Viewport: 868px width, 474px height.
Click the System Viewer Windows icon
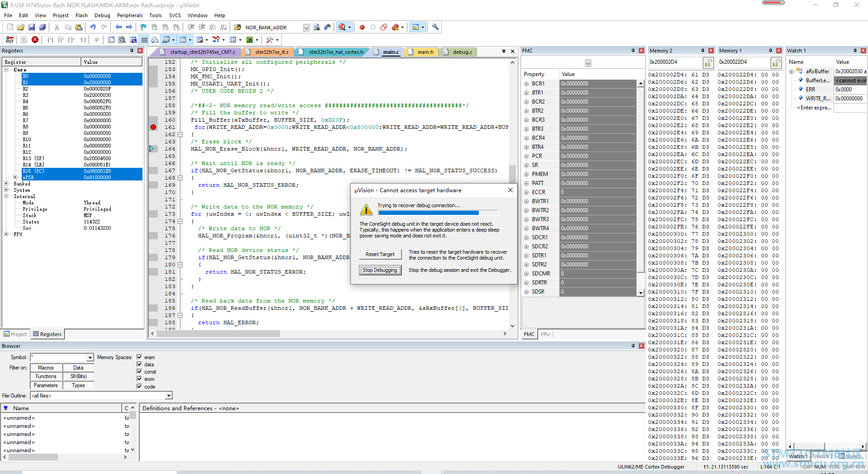coord(250,40)
